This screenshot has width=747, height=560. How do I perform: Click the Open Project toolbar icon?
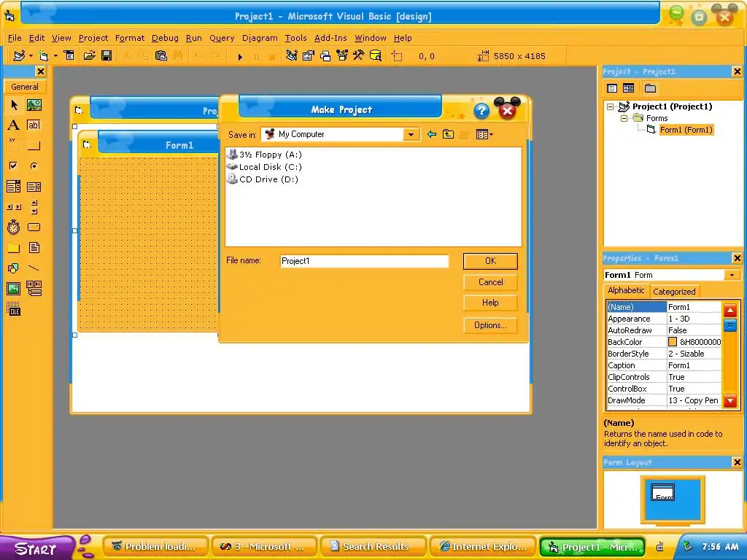(x=89, y=55)
